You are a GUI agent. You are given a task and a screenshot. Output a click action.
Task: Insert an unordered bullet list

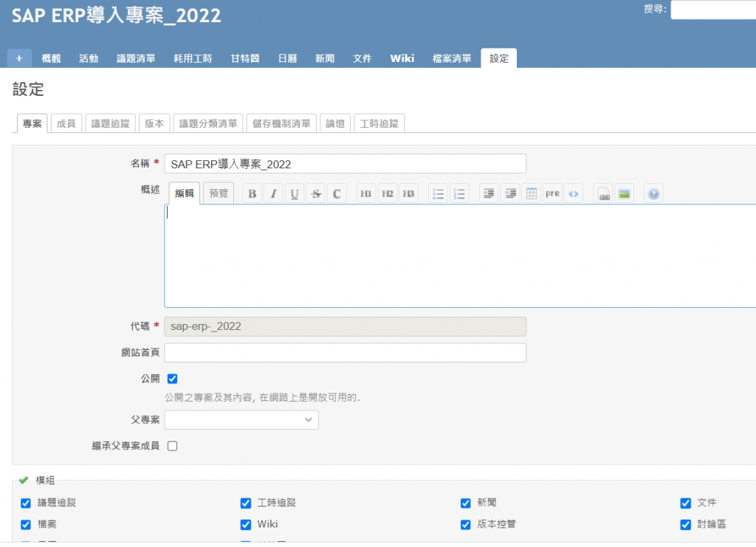(x=439, y=194)
